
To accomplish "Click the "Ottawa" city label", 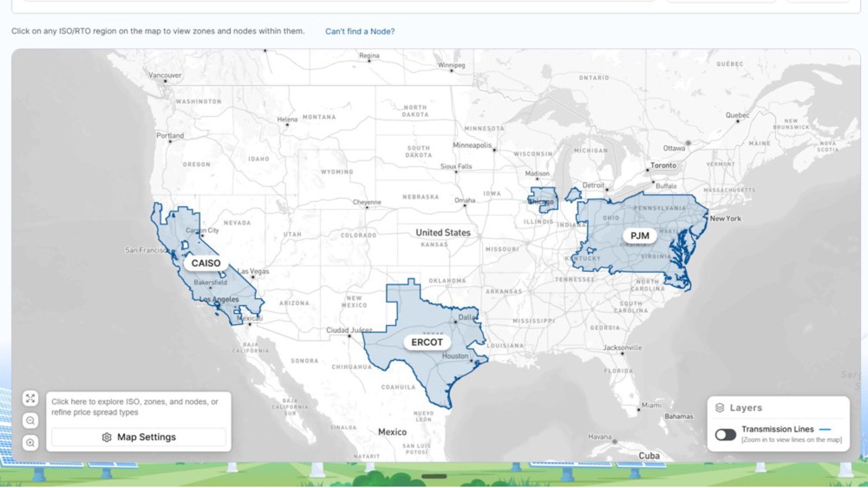I will (x=674, y=148).
